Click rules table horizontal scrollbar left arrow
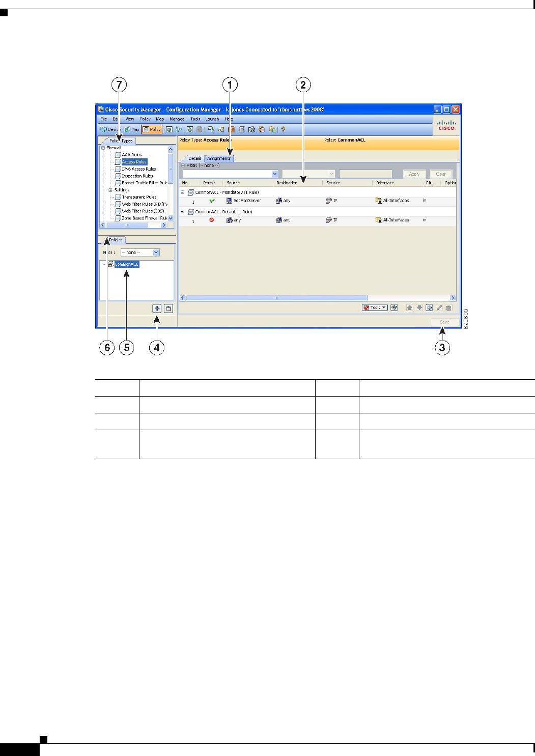 [x=183, y=298]
